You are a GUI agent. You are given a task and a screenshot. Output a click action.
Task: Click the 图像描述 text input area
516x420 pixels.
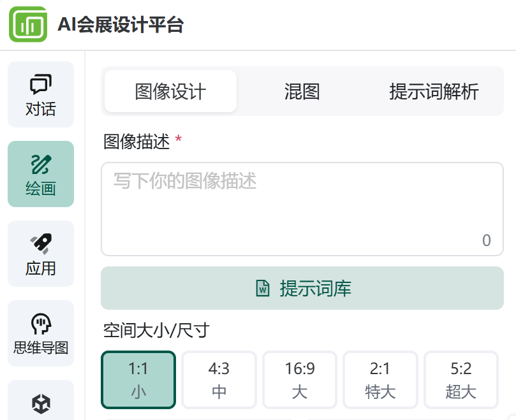(302, 209)
